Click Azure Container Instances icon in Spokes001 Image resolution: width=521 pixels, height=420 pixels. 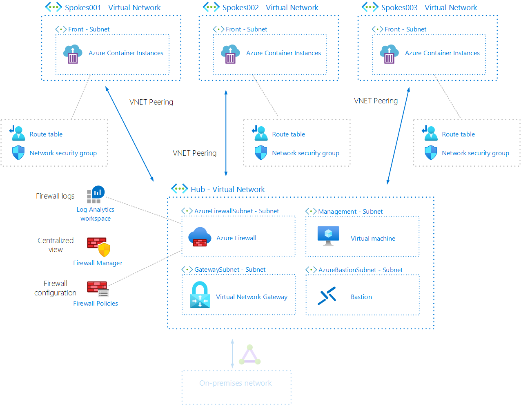[73, 54]
